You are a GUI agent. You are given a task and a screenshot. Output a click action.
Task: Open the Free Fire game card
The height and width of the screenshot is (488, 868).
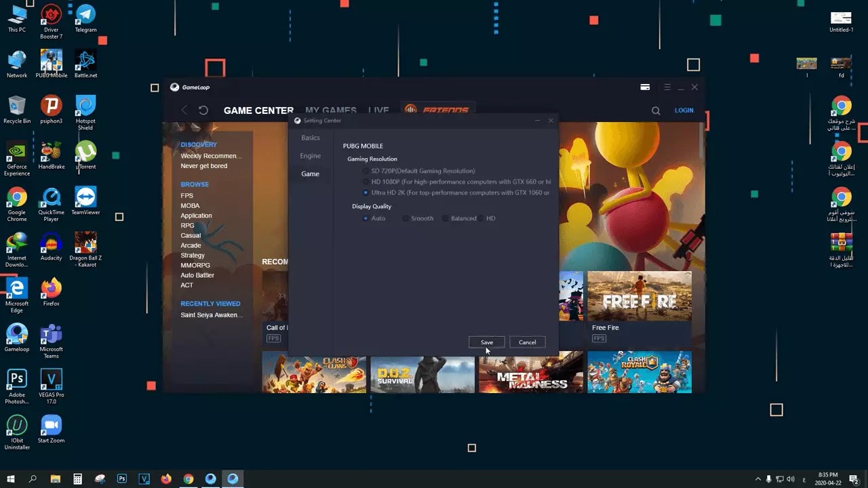(639, 308)
